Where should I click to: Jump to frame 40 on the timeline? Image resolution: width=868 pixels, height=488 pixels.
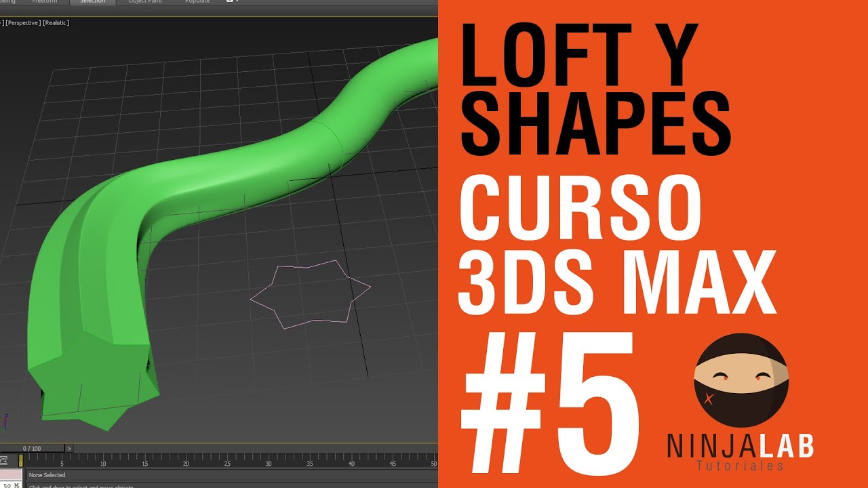(351, 464)
